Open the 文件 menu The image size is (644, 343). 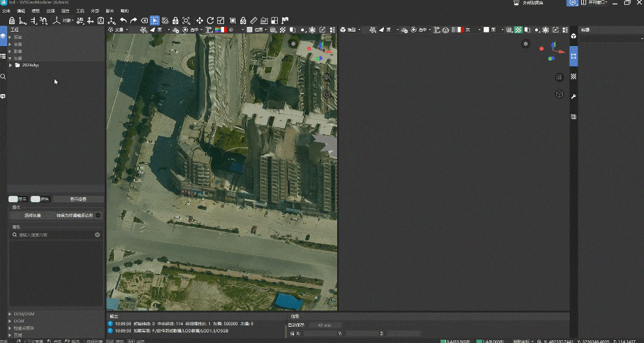point(6,11)
